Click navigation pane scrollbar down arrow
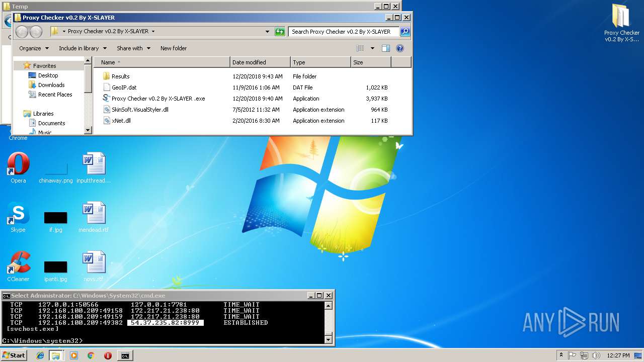644x362 pixels. (88, 130)
